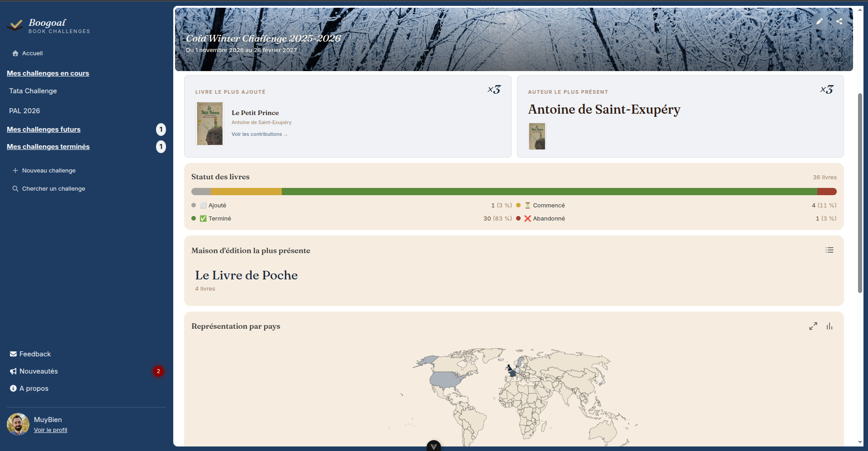The width and height of the screenshot is (868, 451).
Task: Open Nouveautés
Action: pyautogui.click(x=38, y=371)
